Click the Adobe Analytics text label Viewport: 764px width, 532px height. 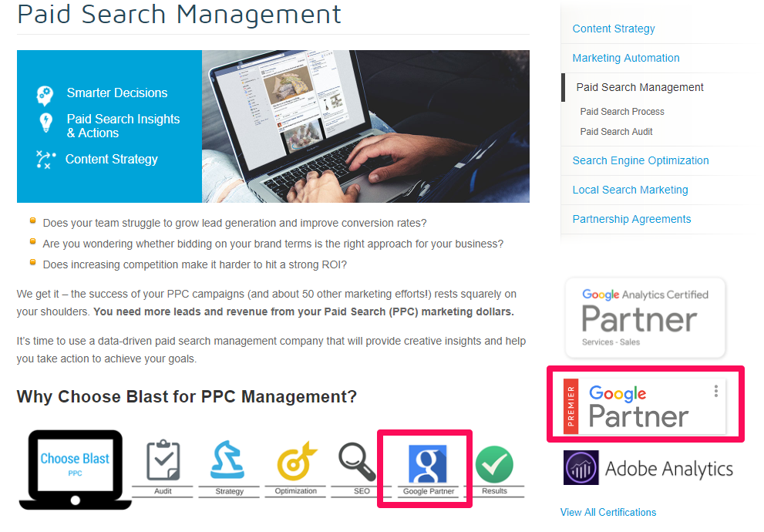click(x=669, y=469)
